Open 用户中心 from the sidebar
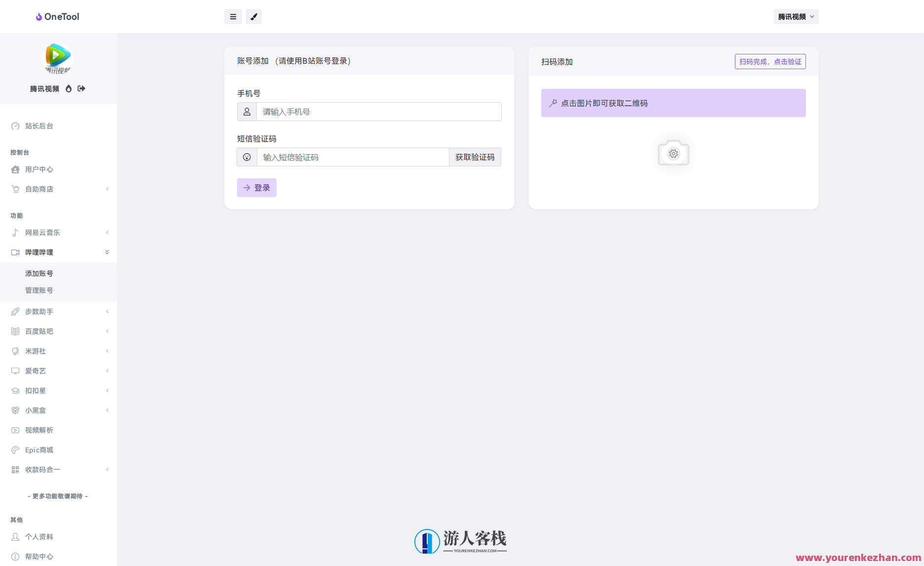924x566 pixels. [39, 169]
